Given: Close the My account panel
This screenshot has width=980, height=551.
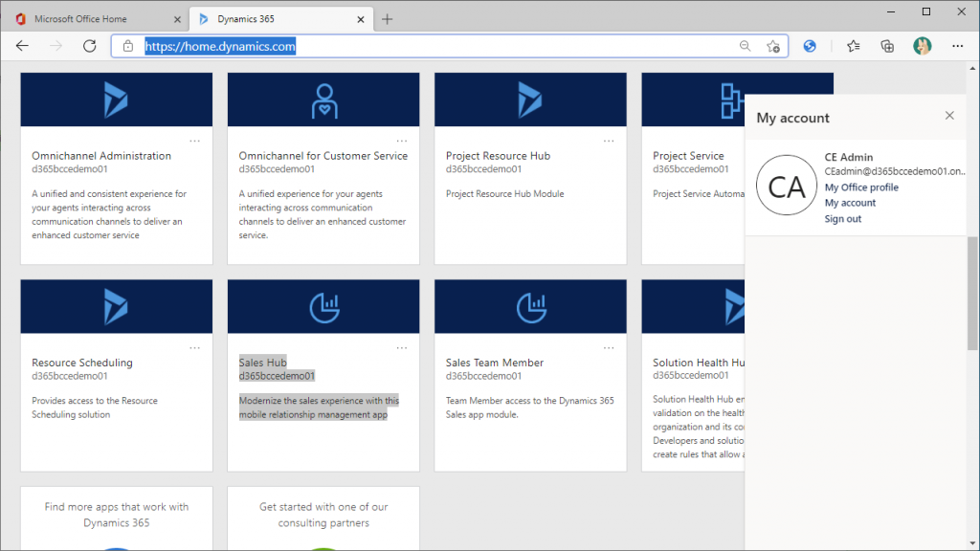Looking at the screenshot, I should click(x=949, y=116).
